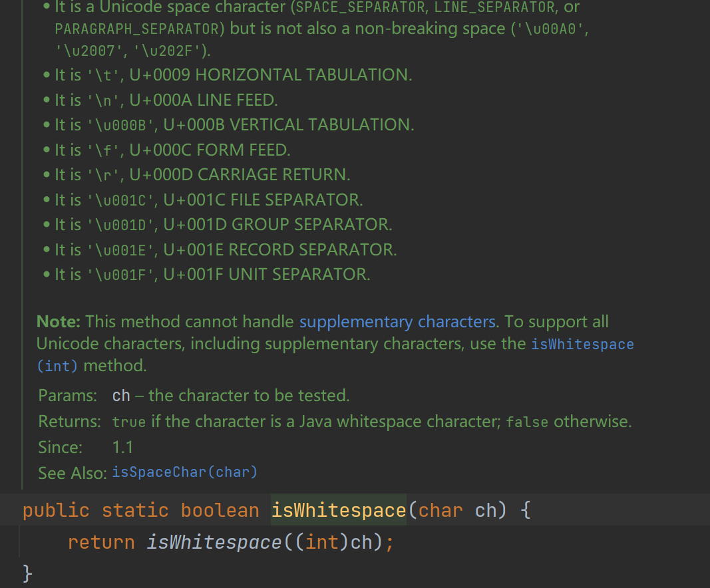
Task: Follow the isWhitespace(int) method link in the note
Action: 582,345
